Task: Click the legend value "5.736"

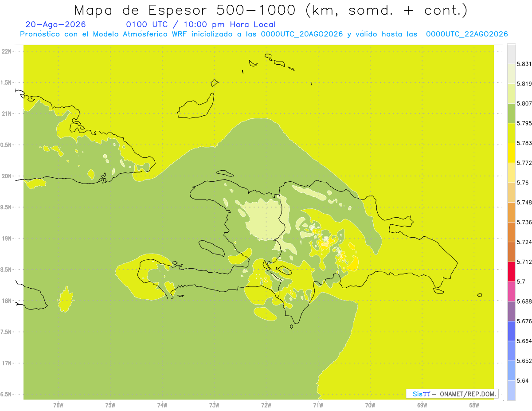Action: 524,222
